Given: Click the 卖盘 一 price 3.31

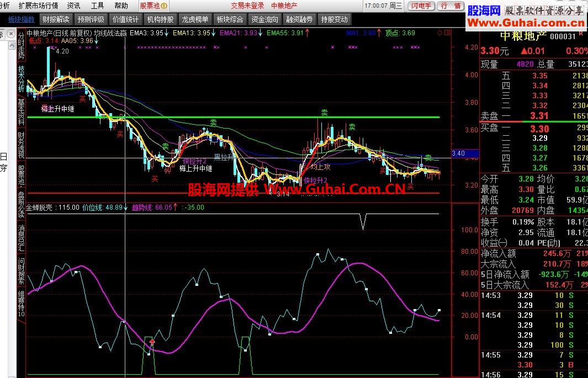Looking at the screenshot, I should (x=539, y=116).
